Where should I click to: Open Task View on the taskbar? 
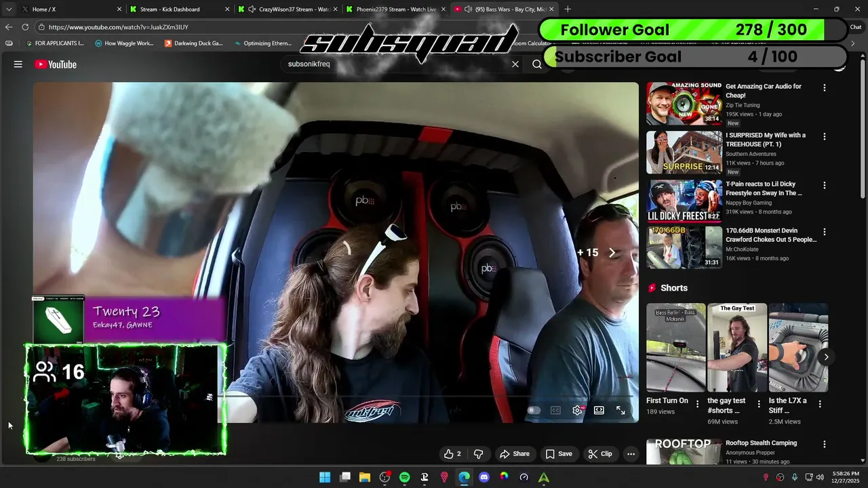click(345, 477)
